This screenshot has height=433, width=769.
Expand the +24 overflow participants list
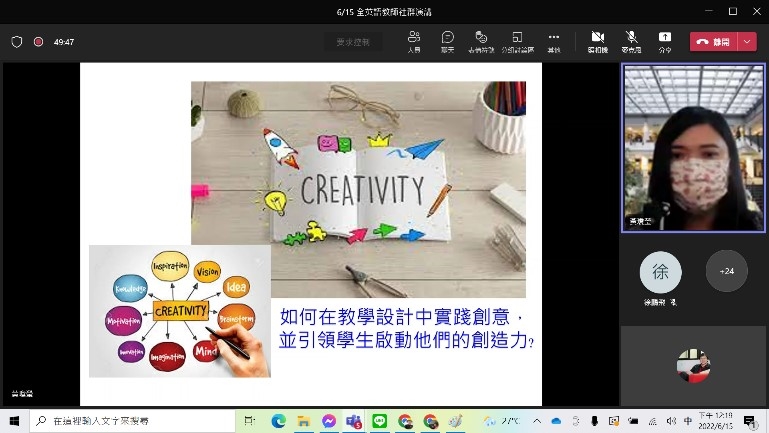pos(726,271)
